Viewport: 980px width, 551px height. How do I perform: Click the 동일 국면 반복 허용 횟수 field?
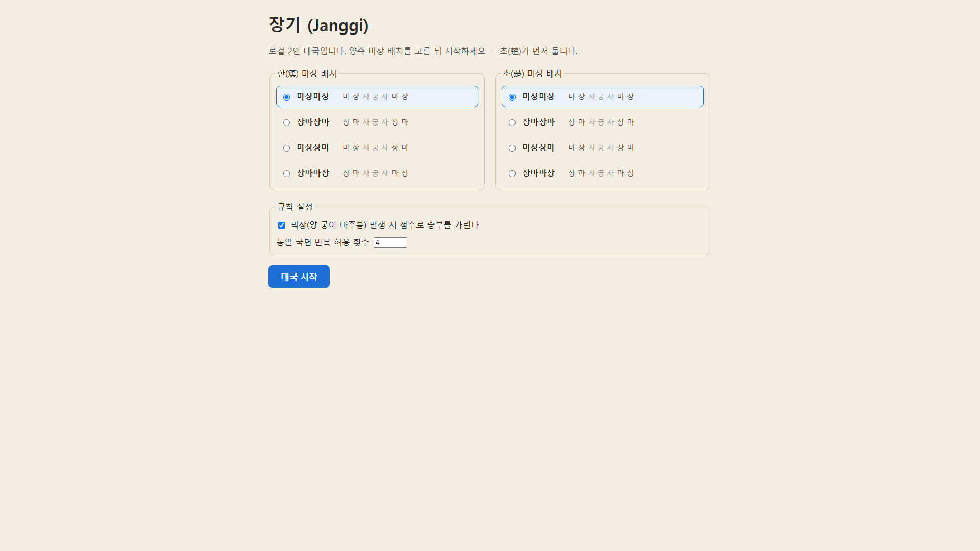coord(390,242)
